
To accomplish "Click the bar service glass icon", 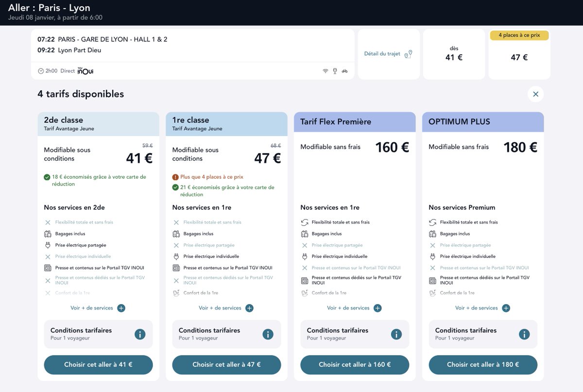I will [335, 71].
